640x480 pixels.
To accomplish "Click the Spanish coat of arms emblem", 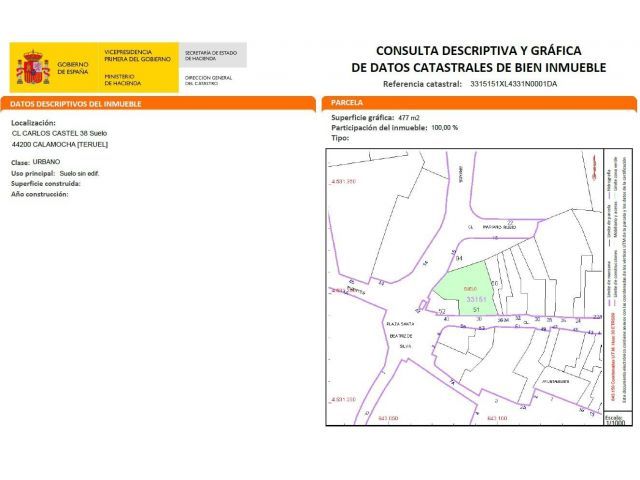I will pyautogui.click(x=33, y=68).
